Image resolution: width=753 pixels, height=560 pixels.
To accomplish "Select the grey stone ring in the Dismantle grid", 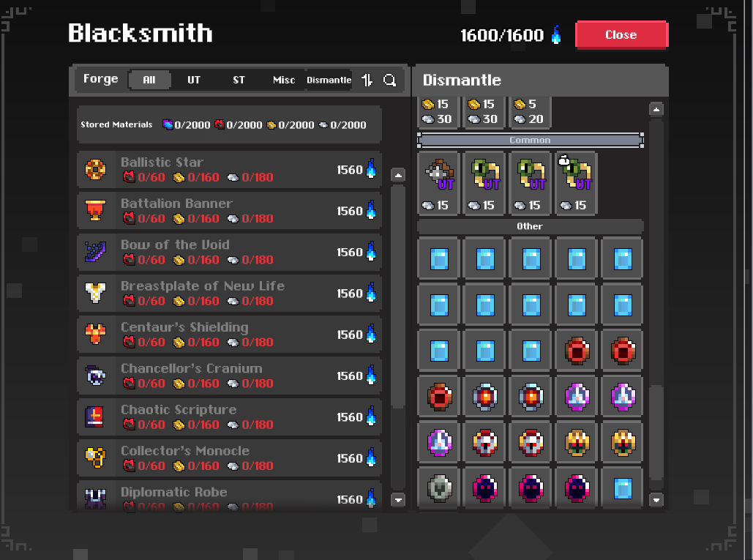I will [439, 488].
